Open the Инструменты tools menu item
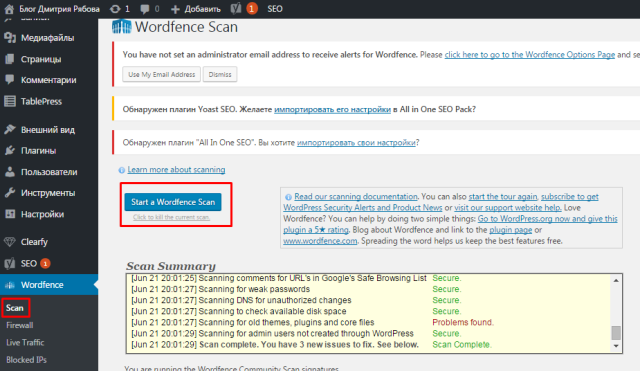The width and height of the screenshot is (640, 371). (x=49, y=193)
